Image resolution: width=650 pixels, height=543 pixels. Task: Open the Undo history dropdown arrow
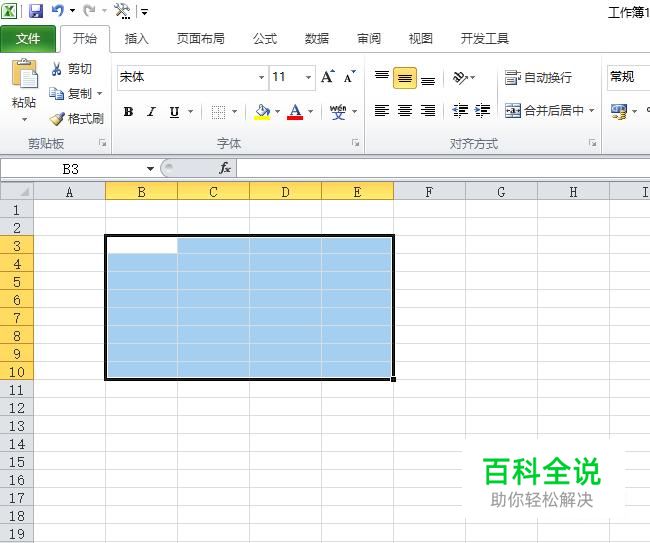coord(72,11)
